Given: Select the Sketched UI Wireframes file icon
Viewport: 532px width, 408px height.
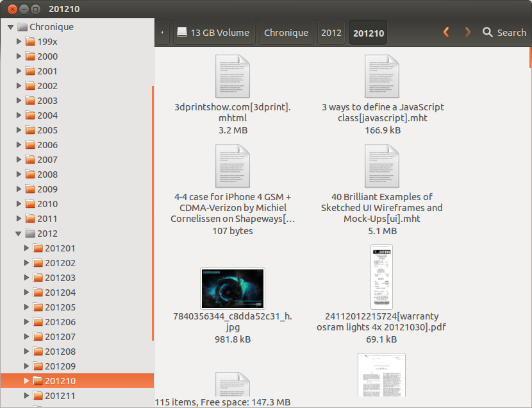Looking at the screenshot, I should pos(382,166).
